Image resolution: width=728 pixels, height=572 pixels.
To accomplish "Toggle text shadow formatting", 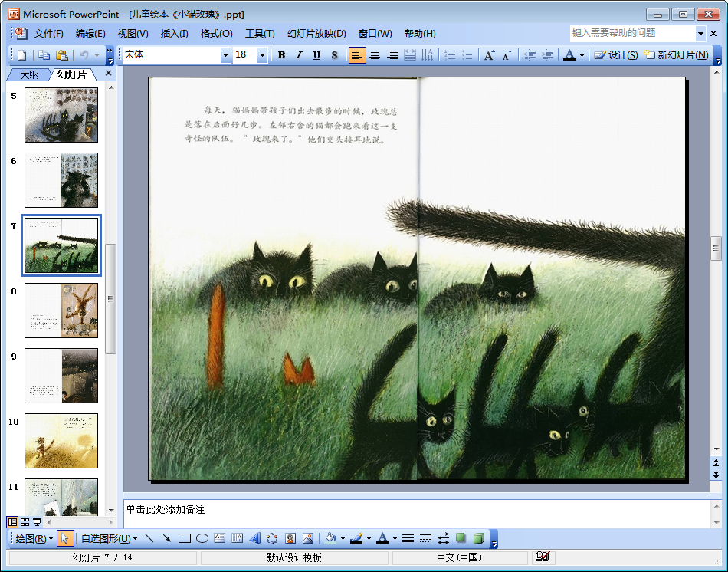I will [334, 55].
